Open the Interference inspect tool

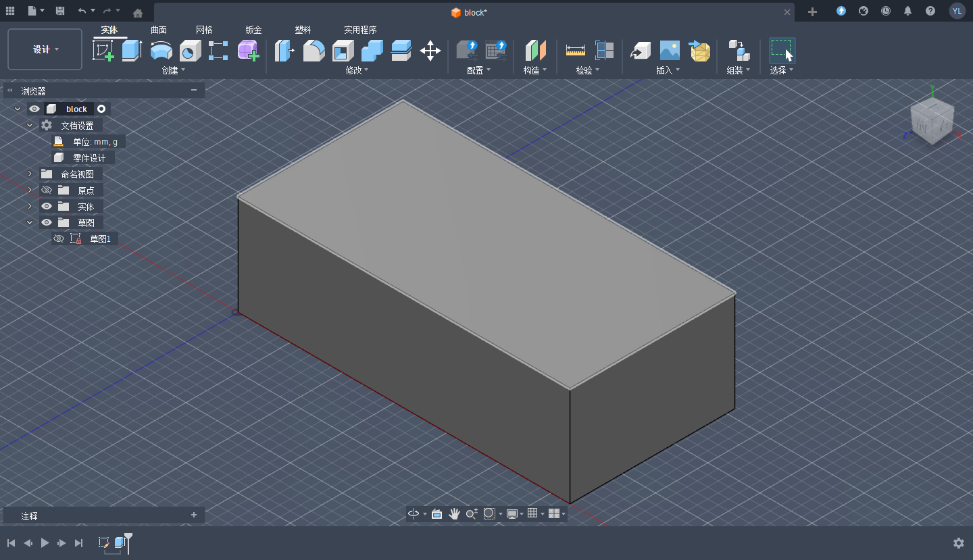[x=604, y=51]
